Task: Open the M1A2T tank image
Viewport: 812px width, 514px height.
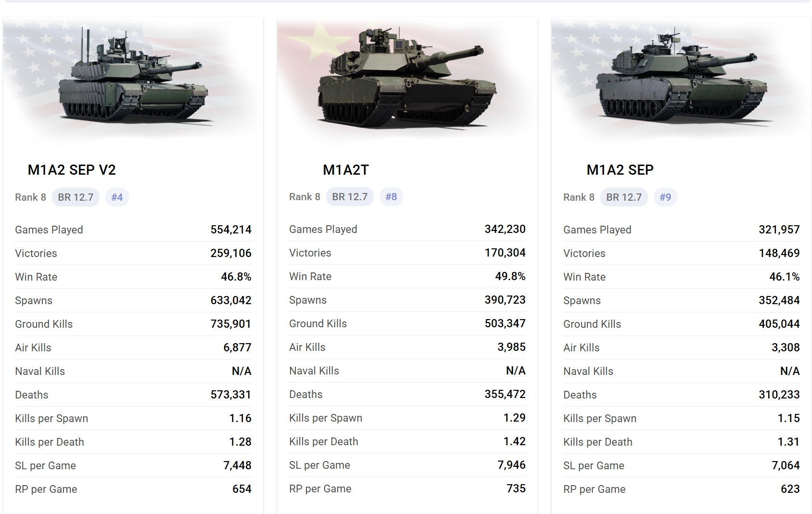Action: (407, 79)
